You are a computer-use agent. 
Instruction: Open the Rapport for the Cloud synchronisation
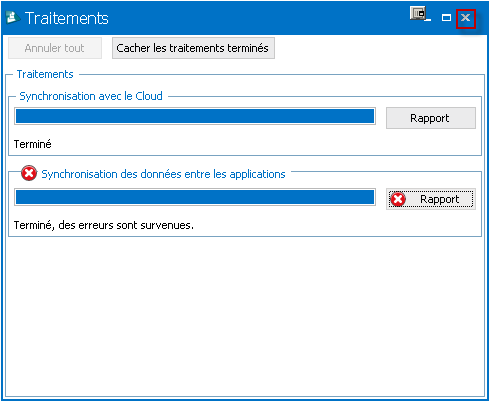click(x=431, y=118)
